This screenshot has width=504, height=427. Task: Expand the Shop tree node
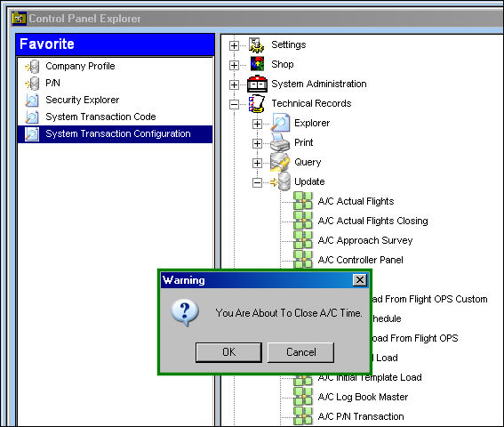coord(234,65)
